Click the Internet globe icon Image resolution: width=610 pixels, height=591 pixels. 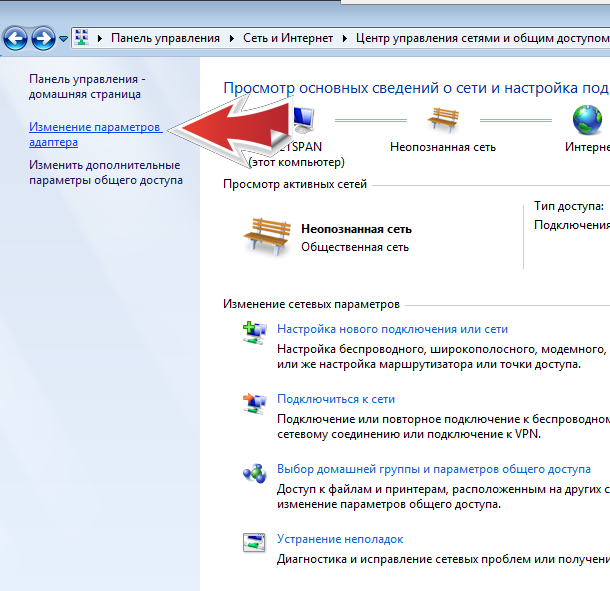coord(587,119)
